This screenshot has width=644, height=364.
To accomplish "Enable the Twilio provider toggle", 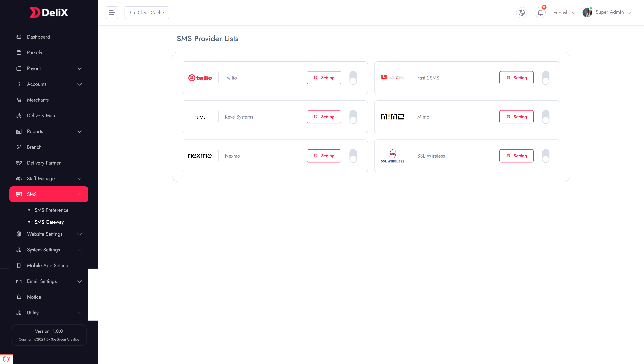I will [x=353, y=78].
